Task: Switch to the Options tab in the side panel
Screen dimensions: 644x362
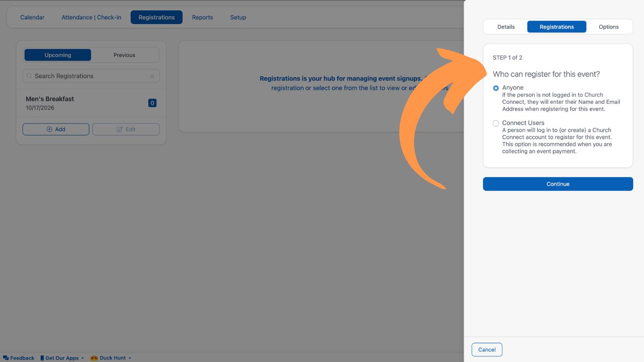Action: pos(609,27)
